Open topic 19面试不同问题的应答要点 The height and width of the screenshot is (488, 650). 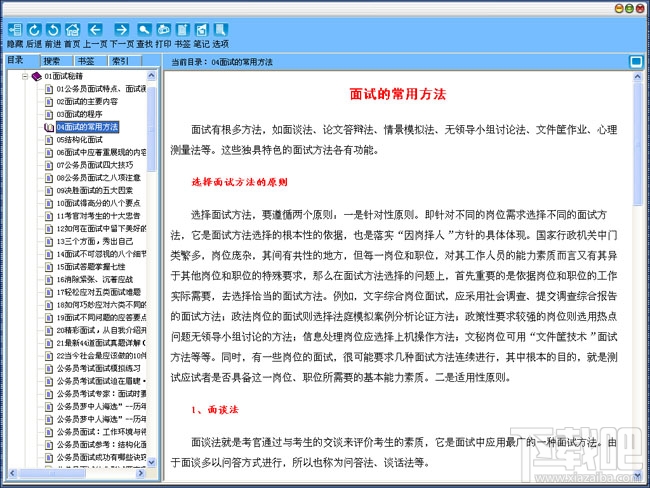[101, 318]
